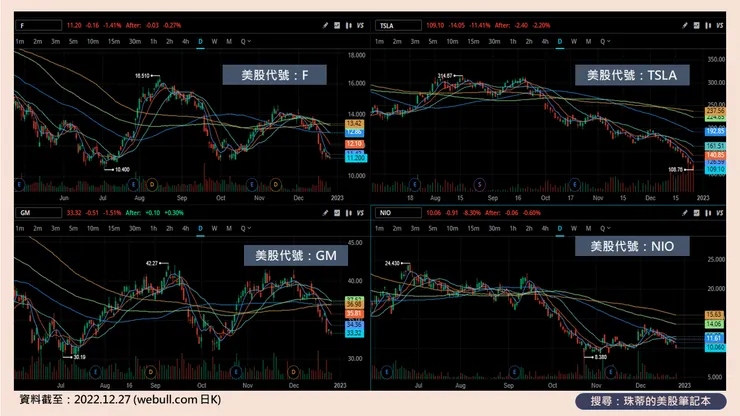This screenshot has height=416, width=740.
Task: Switch GM chart to 15m interval
Action: [x=114, y=229]
